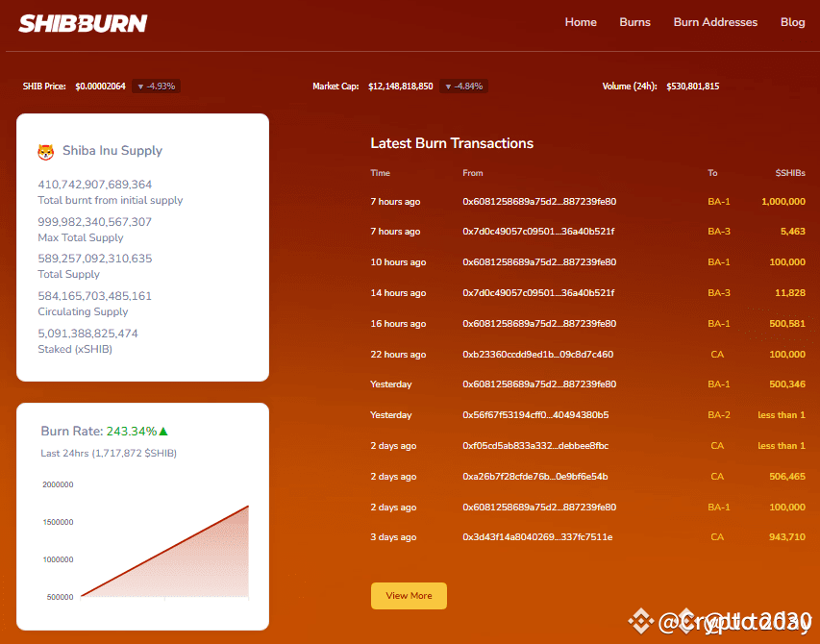Click SHIB Price value $0.00002064
The image size is (820, 644).
[100, 87]
